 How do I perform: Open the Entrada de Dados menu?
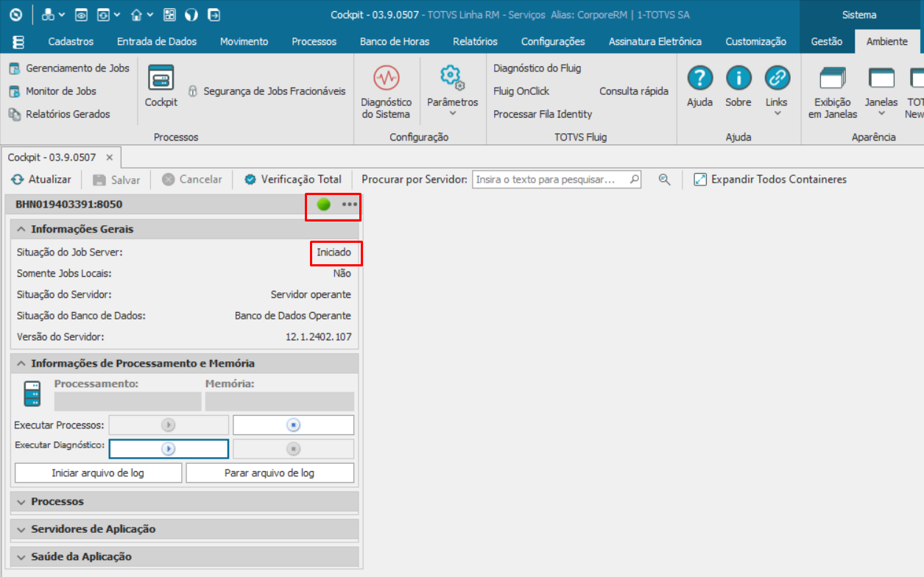157,41
